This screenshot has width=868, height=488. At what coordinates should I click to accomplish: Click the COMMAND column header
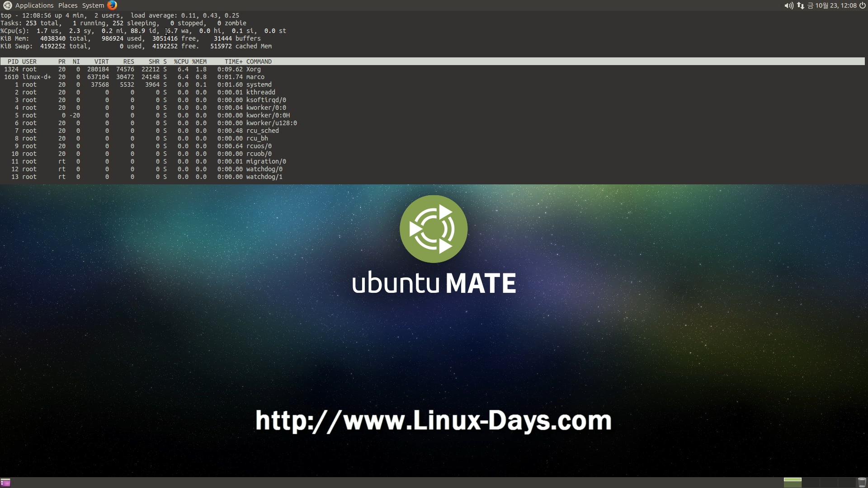pyautogui.click(x=259, y=61)
